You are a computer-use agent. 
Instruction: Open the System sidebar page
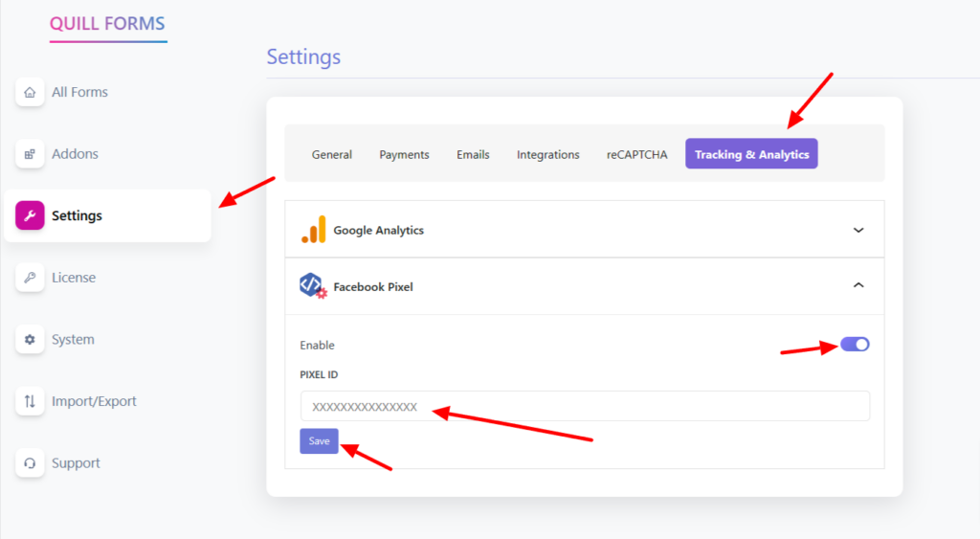(x=73, y=340)
